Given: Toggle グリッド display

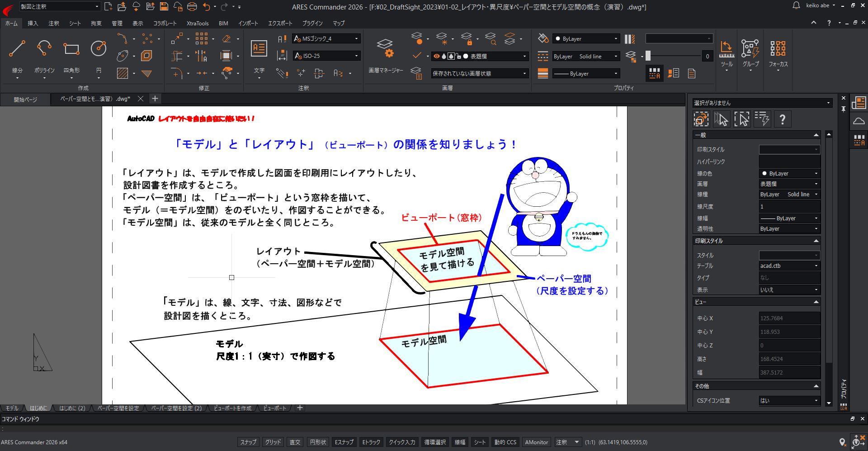Looking at the screenshot, I should pos(273,442).
